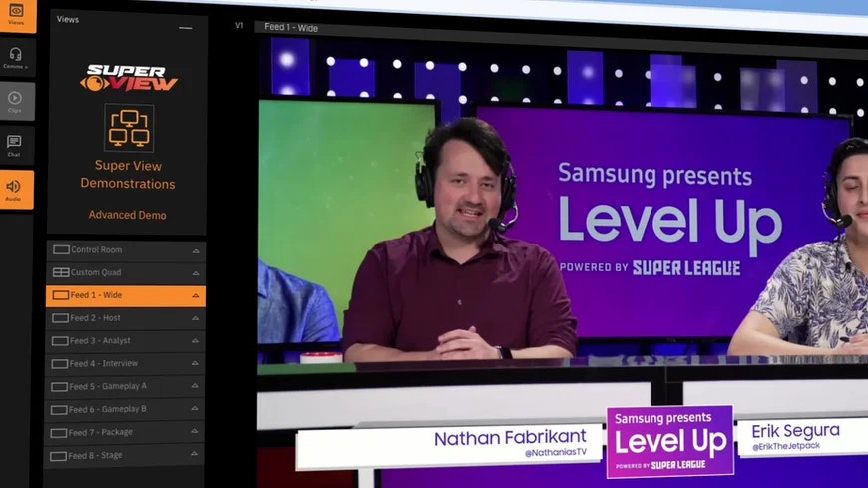Open the Chat sidebar tab
The height and width of the screenshot is (488, 868).
[x=16, y=146]
